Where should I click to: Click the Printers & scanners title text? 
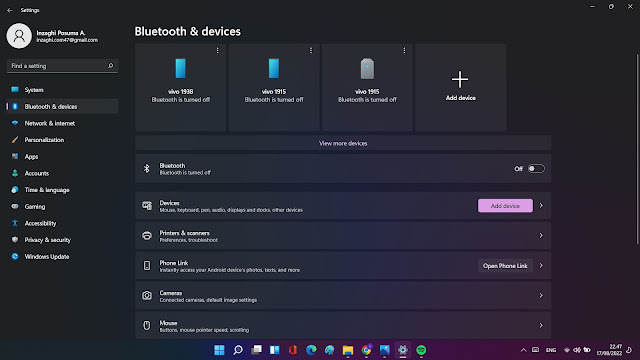tap(184, 233)
